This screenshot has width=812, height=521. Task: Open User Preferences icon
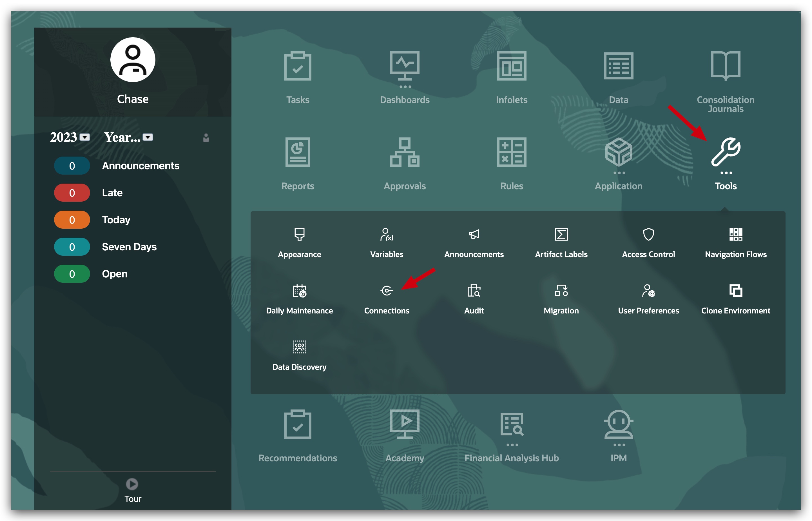pyautogui.click(x=648, y=291)
